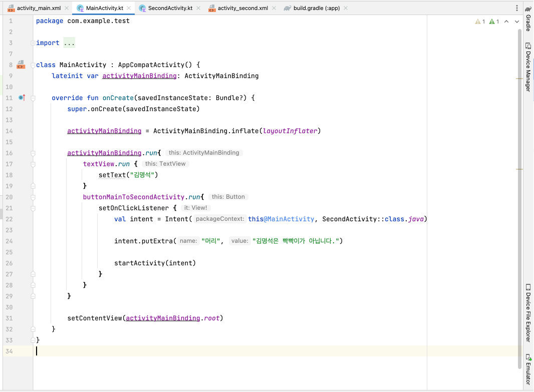Screen dimensions: 534x392
Task: Collapse the MainActivity class on line 8
Action: 33,65
